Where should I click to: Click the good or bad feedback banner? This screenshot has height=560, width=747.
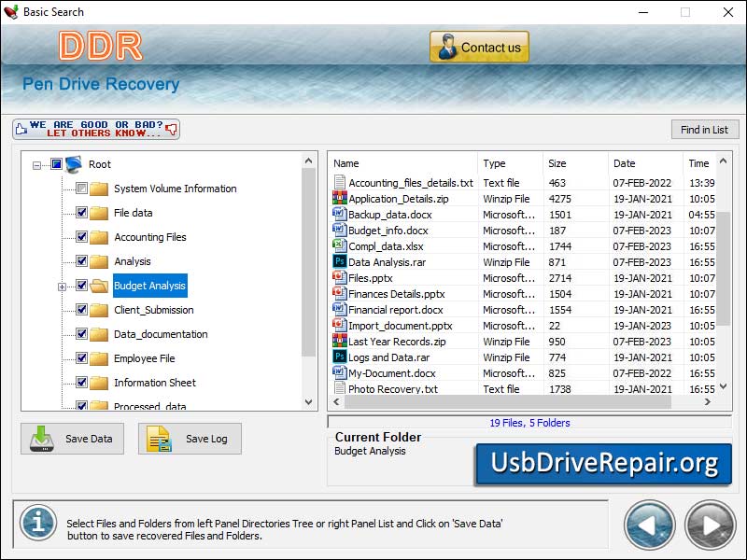96,129
